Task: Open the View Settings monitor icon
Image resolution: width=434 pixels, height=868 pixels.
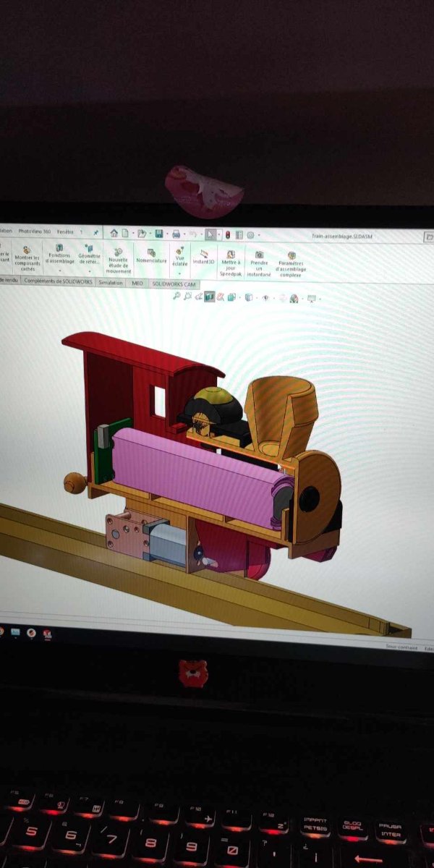Action: point(311,298)
